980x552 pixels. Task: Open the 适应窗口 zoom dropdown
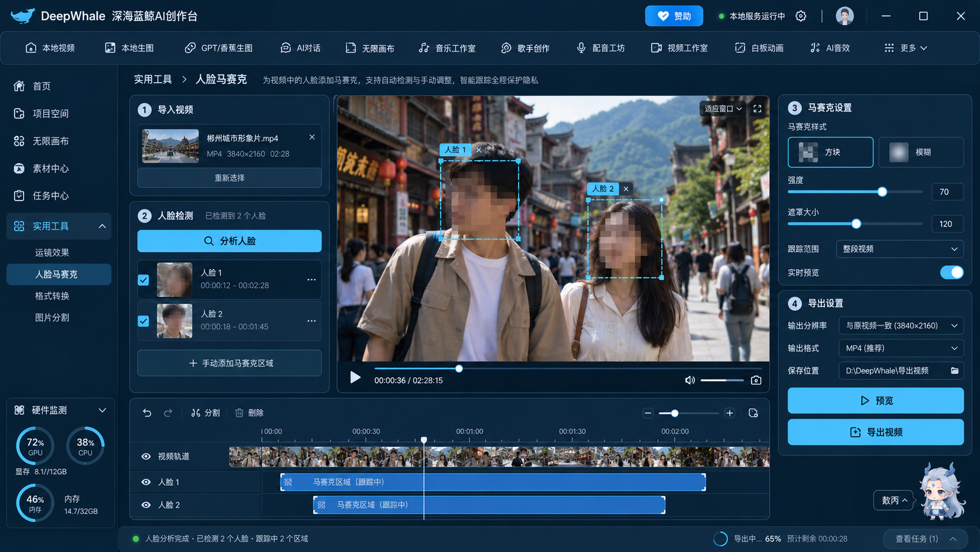(x=723, y=109)
